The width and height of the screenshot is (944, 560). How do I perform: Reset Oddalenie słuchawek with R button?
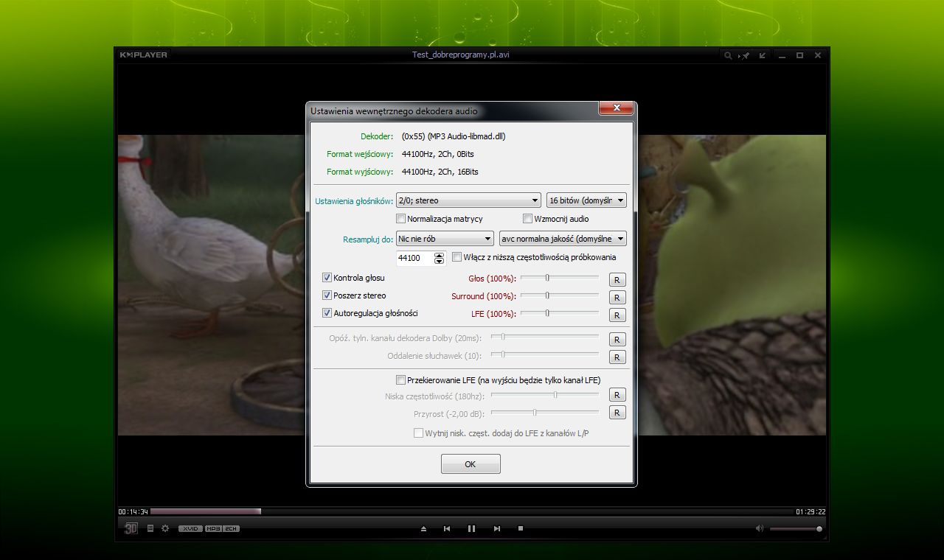pyautogui.click(x=617, y=357)
